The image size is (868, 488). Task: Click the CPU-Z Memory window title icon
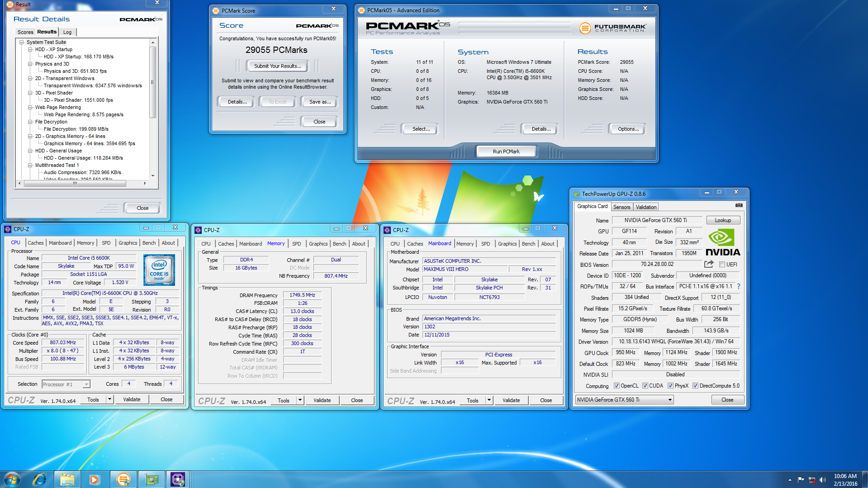coord(198,230)
